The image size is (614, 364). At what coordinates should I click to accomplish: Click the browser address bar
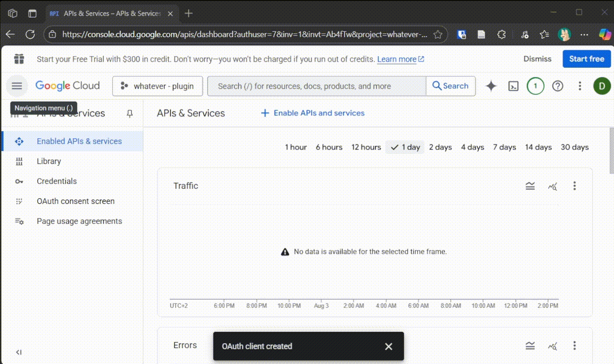point(244,35)
